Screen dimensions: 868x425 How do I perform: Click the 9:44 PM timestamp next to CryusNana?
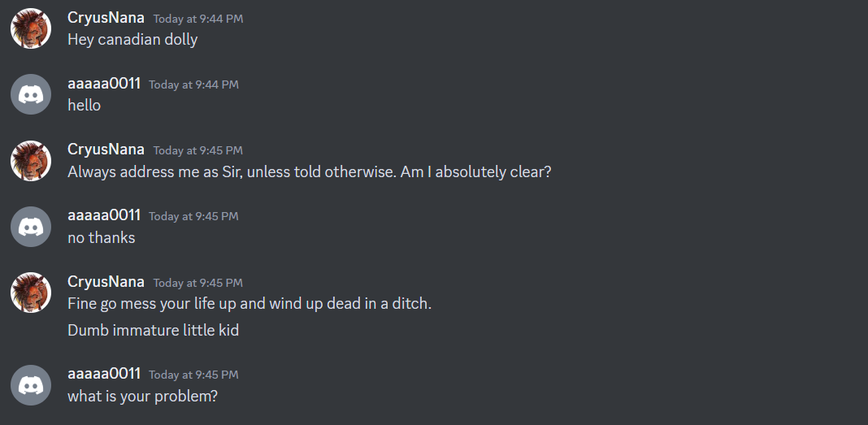click(197, 19)
